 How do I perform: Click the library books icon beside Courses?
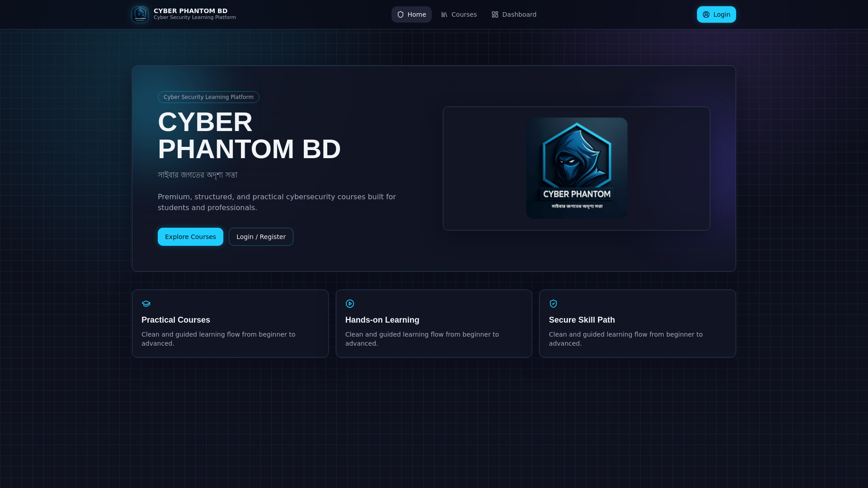(x=444, y=14)
